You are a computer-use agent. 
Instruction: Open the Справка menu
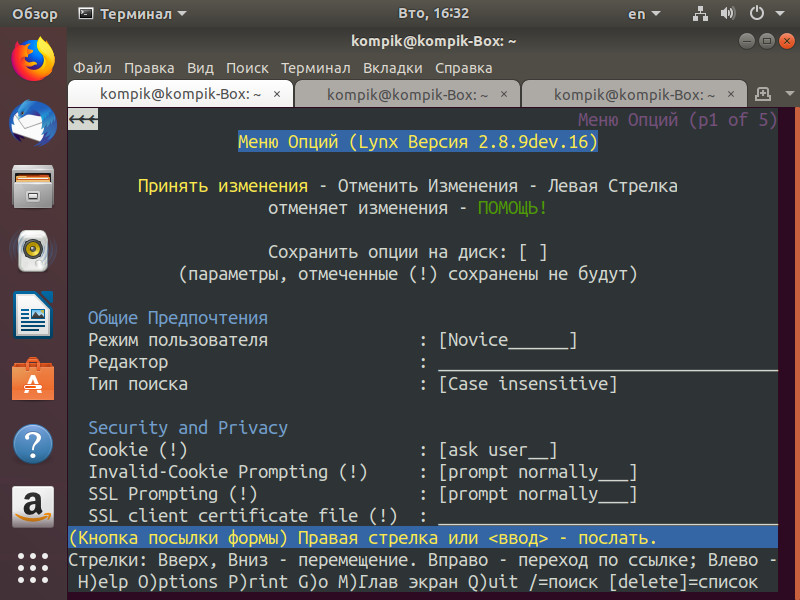pyautogui.click(x=464, y=68)
